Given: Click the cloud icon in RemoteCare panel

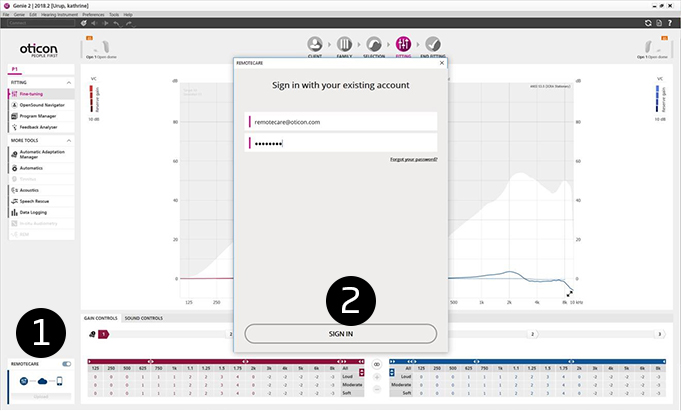Looking at the screenshot, I should click(42, 381).
